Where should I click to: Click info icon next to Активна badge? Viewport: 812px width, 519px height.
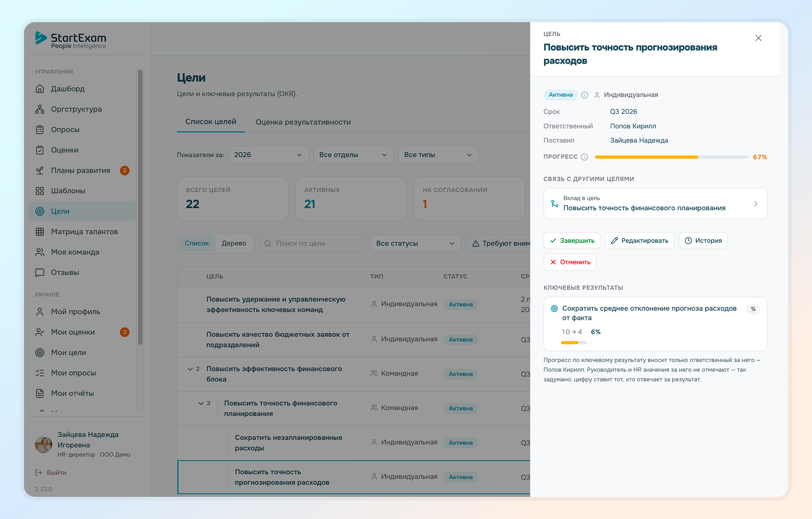point(585,95)
